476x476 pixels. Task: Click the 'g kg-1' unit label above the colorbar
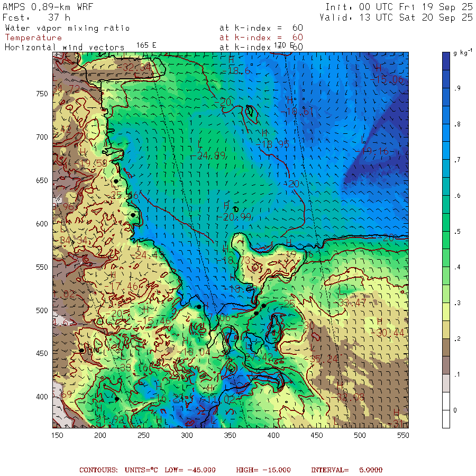463,52
